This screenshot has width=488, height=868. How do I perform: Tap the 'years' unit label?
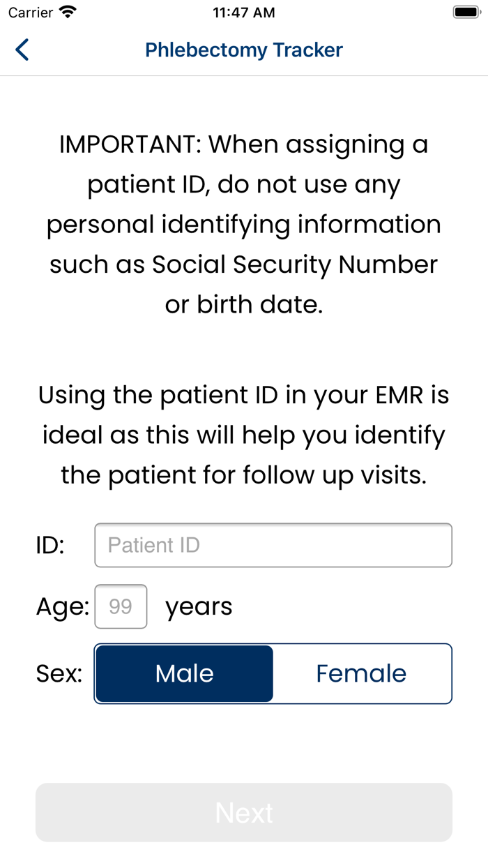199,606
